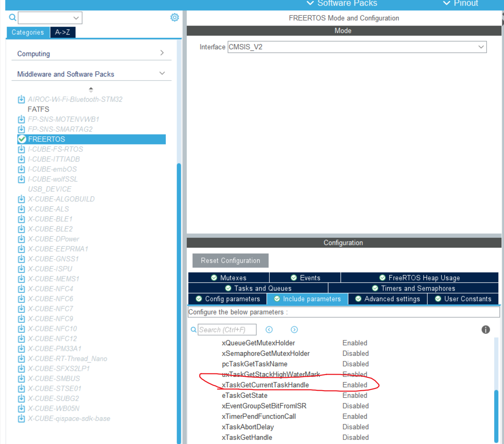This screenshot has width=504, height=444.
Task: Open the Timers and Semaphores tab
Action: point(413,288)
